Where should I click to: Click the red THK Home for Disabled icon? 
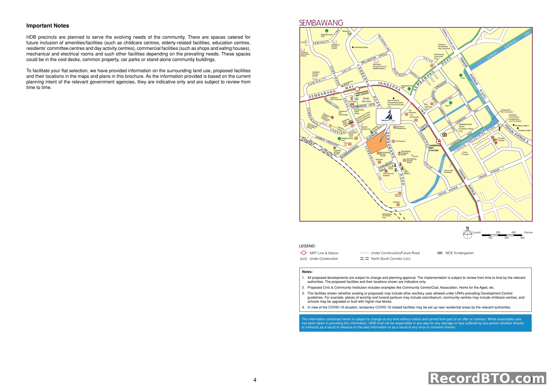coord(386,171)
